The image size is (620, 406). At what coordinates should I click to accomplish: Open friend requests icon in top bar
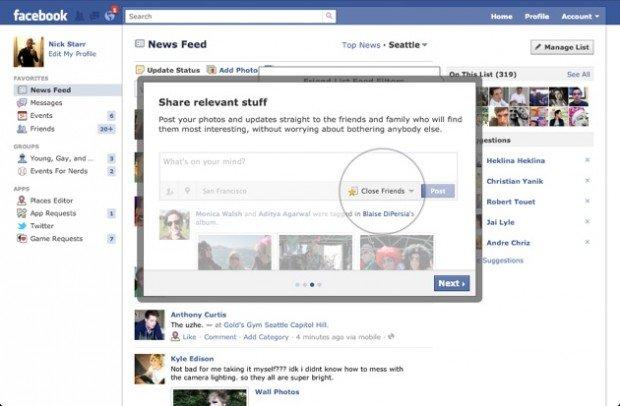(x=79, y=16)
